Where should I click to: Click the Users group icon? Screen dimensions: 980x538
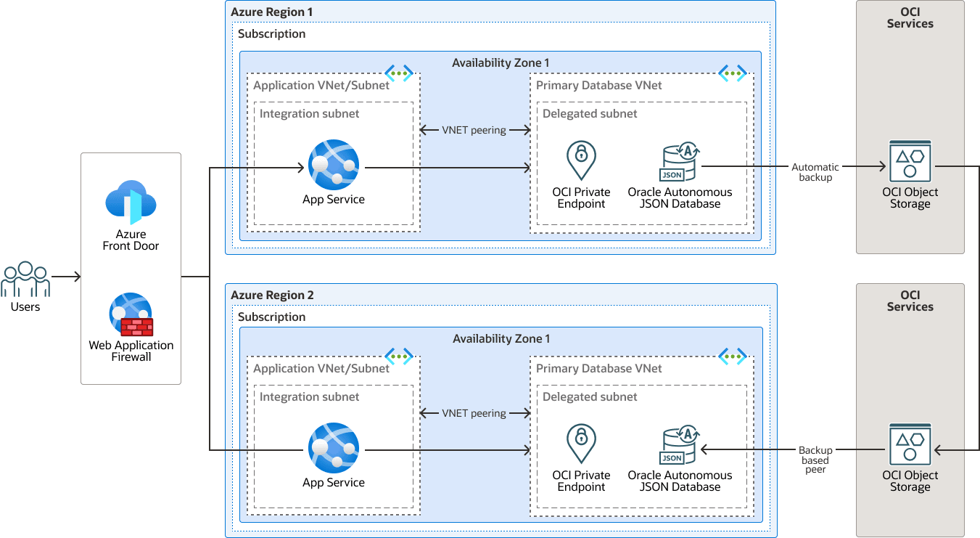pos(25,279)
